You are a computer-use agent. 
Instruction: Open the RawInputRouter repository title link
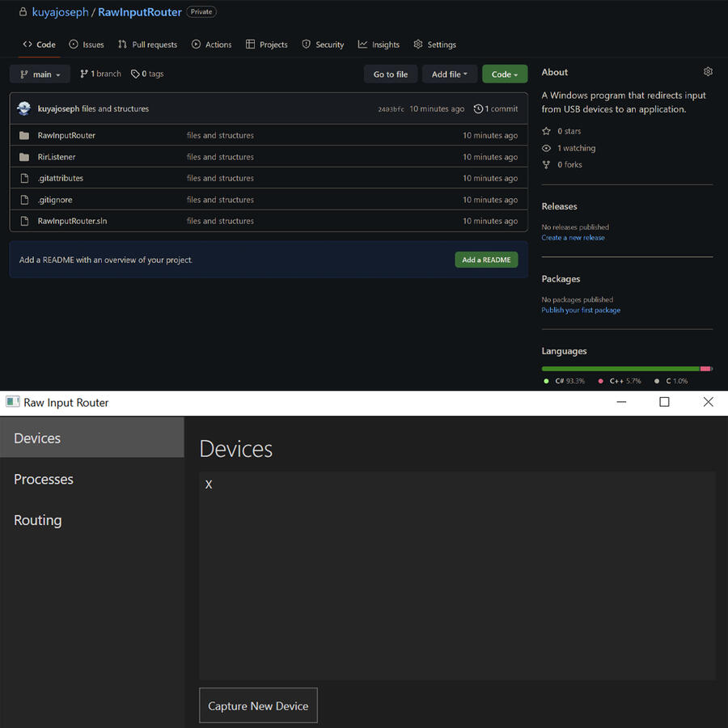140,12
